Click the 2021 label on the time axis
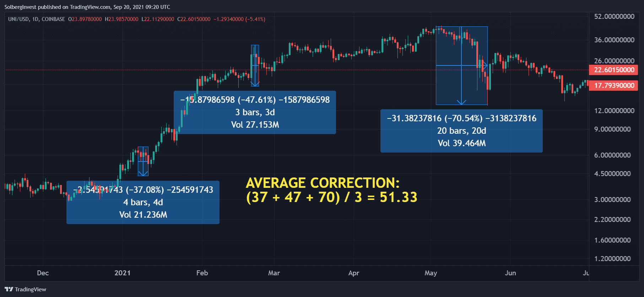This screenshot has width=644, height=297. [123, 273]
